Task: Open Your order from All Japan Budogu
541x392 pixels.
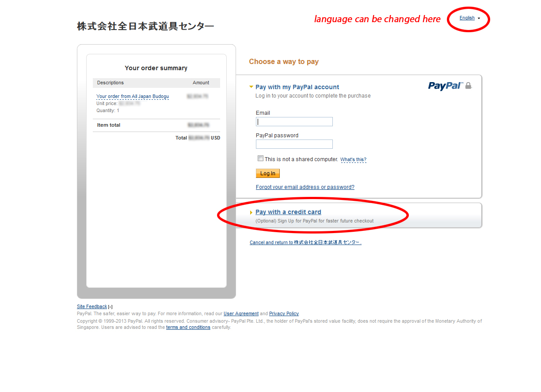Action: coord(133,96)
